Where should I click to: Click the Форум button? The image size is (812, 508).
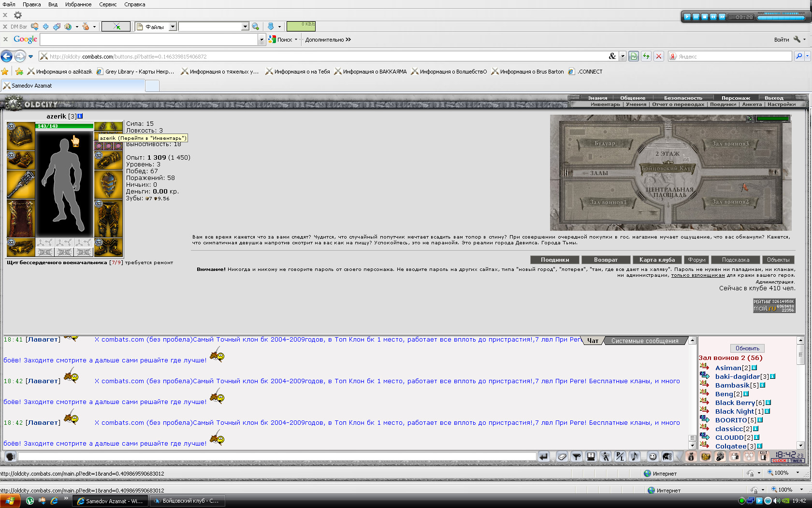coord(696,260)
